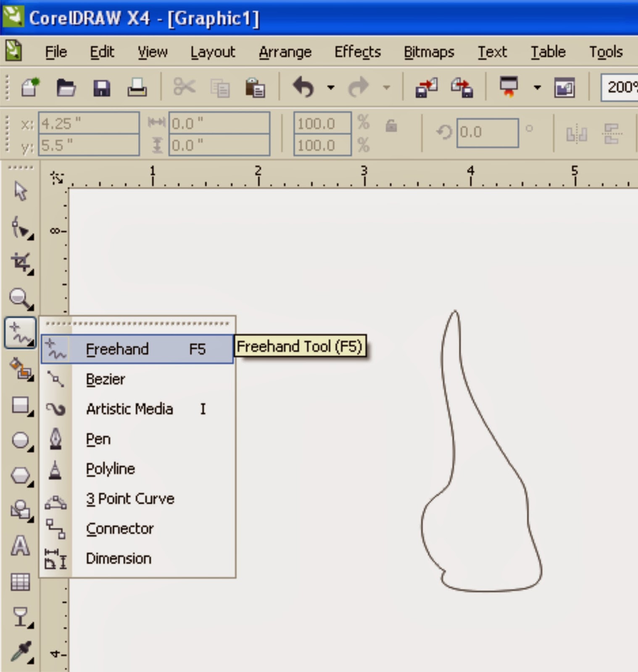Open the Application launcher dropdown arrow
The image size is (638, 672).
537,87
